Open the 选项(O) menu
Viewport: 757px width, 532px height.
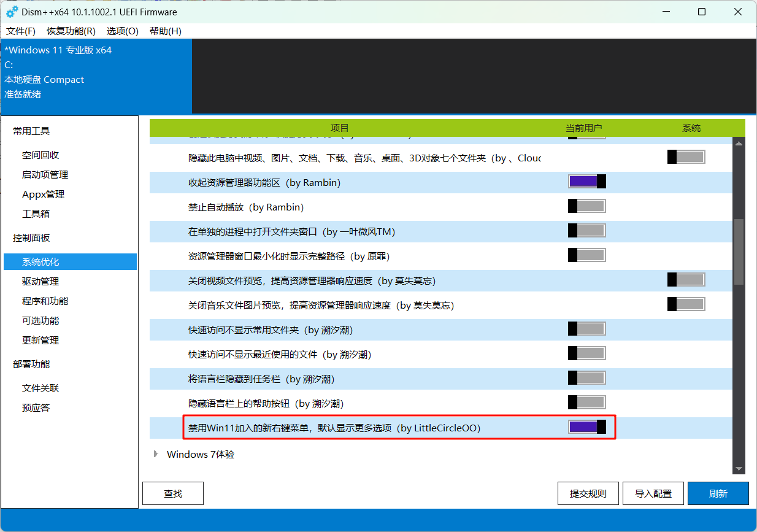pos(122,31)
